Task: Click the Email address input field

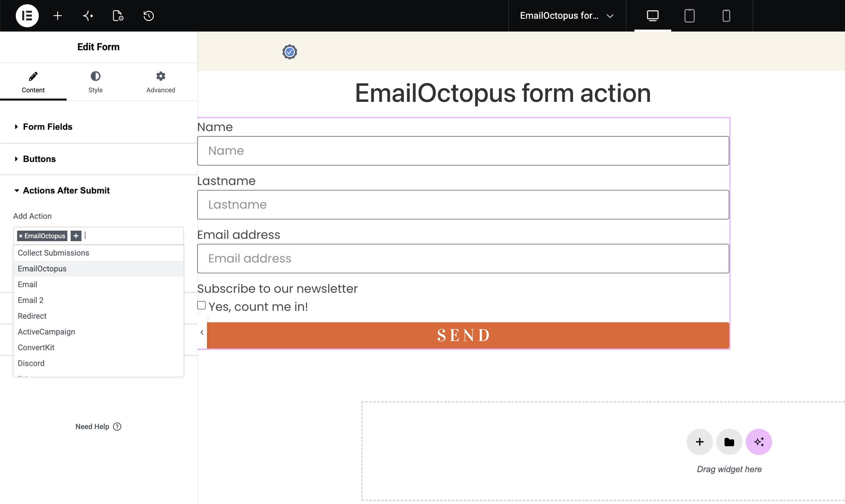Action: [x=463, y=259]
